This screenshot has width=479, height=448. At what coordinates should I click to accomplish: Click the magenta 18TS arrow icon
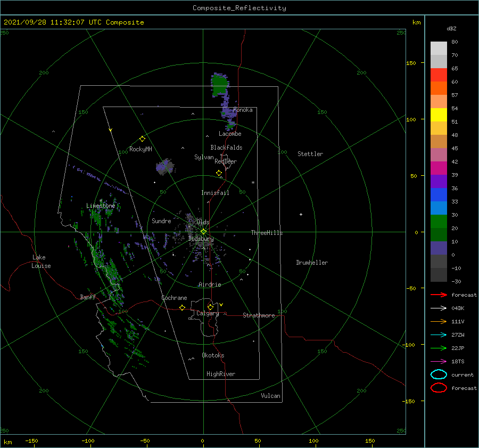pyautogui.click(x=439, y=362)
